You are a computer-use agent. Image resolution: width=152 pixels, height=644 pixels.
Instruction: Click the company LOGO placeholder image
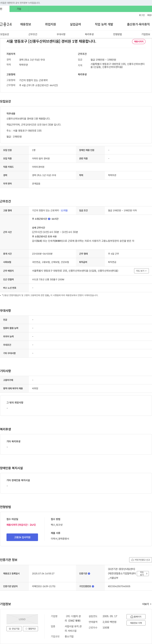pos(22,619)
